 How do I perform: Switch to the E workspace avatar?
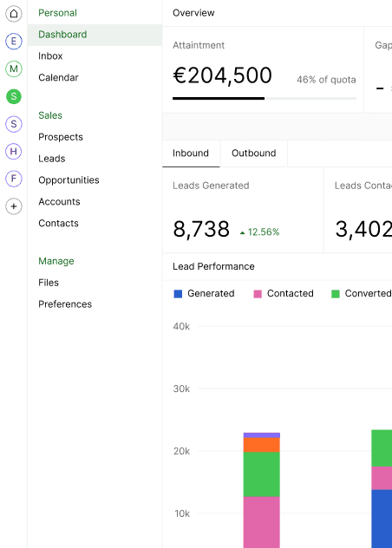tap(14, 42)
